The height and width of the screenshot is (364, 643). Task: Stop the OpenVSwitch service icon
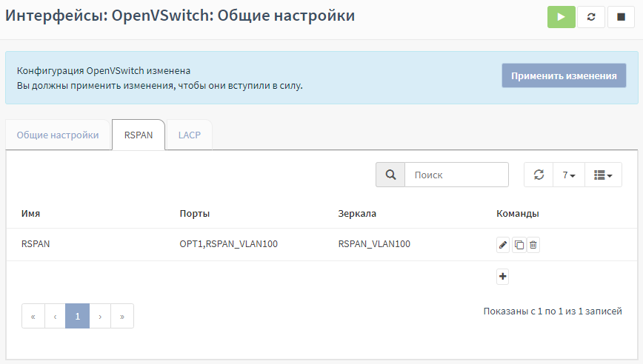tap(621, 17)
